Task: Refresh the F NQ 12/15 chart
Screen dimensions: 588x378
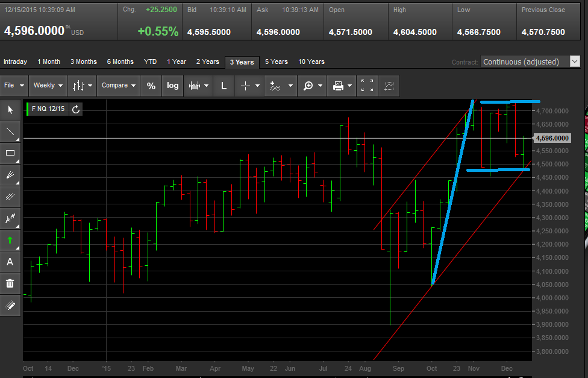Action: (76, 109)
